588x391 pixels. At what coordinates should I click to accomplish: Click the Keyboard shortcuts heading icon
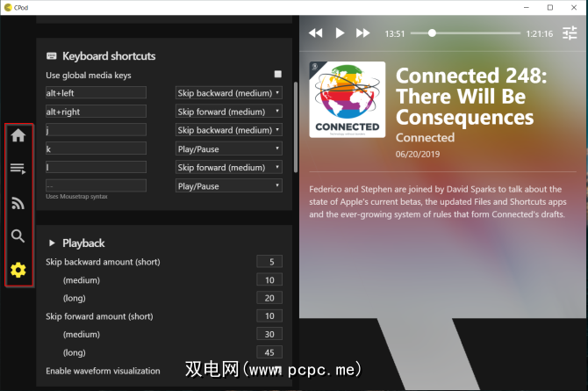[52, 56]
